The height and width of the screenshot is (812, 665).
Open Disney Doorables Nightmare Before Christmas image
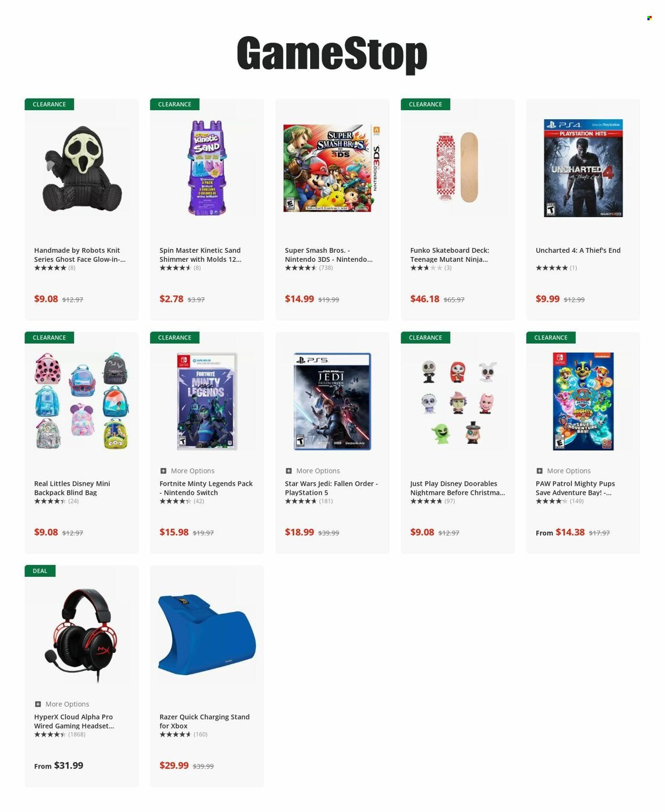458,402
